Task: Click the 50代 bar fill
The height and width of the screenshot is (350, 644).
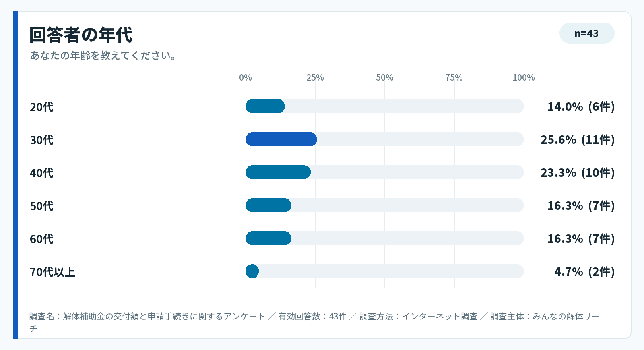Action: [x=268, y=205]
